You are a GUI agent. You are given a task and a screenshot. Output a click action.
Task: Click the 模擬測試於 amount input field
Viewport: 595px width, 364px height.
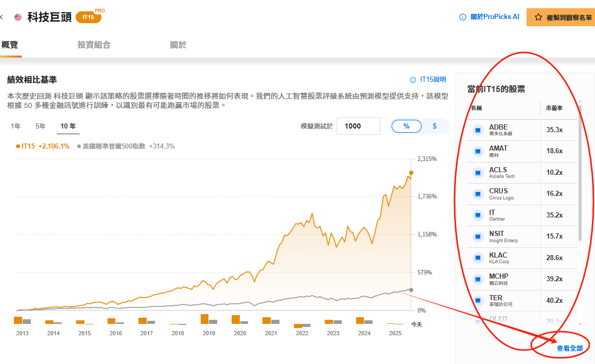tap(358, 126)
